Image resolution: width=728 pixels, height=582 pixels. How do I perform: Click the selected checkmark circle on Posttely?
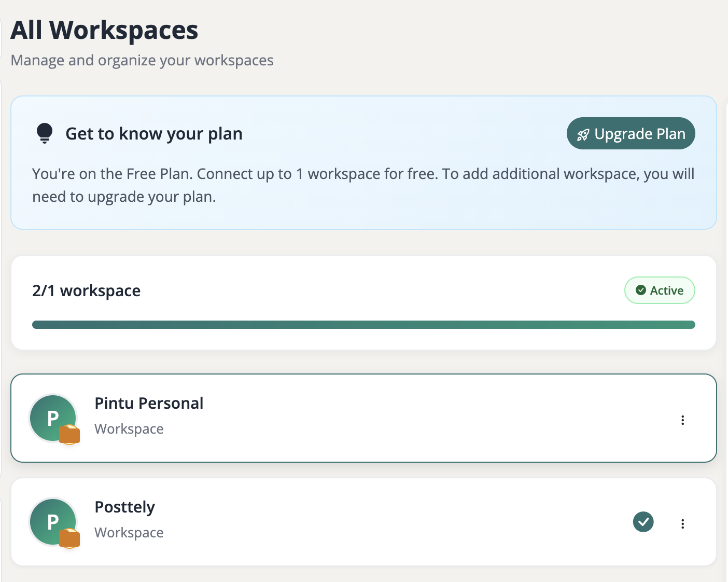click(x=643, y=522)
